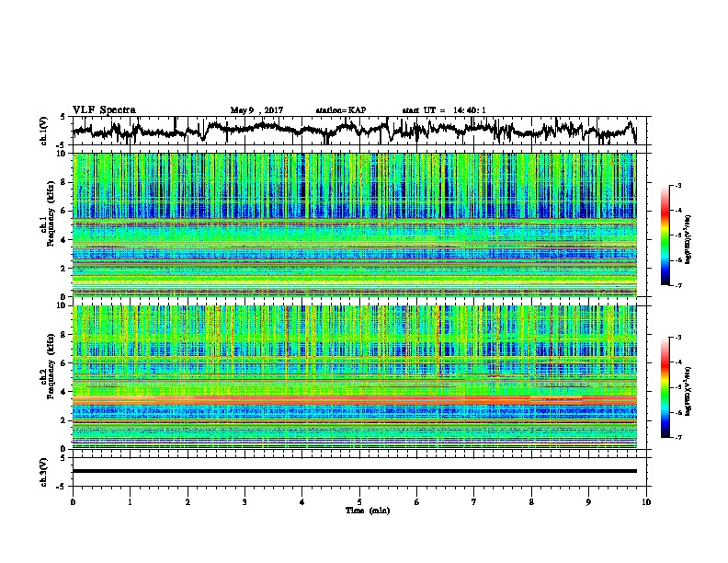Viewport: 728px width, 563px height.
Task: Click the '-3' label on ch.2 color bar
Action: click(677, 338)
